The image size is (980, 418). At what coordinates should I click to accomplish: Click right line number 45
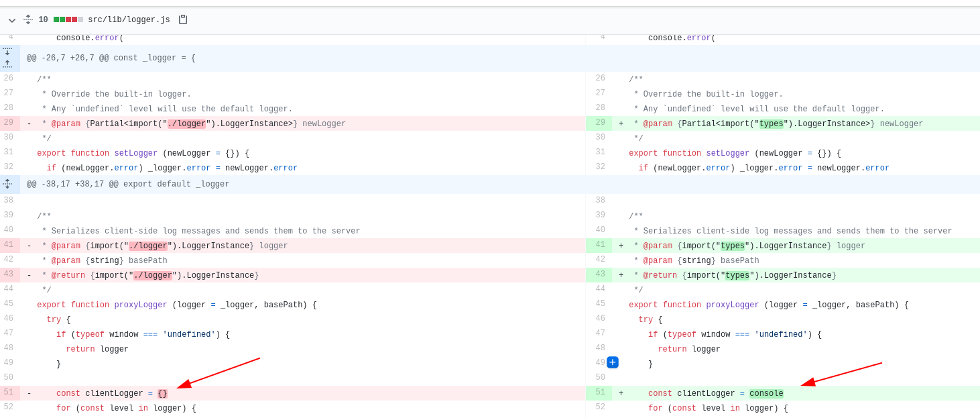600,305
